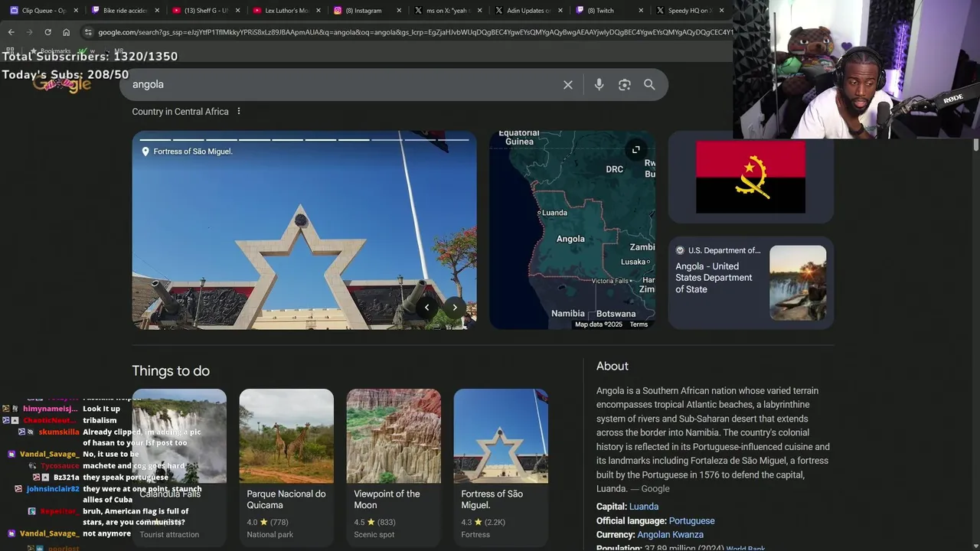The image size is (980, 551).
Task: Click the map Terms link
Action: tap(639, 324)
